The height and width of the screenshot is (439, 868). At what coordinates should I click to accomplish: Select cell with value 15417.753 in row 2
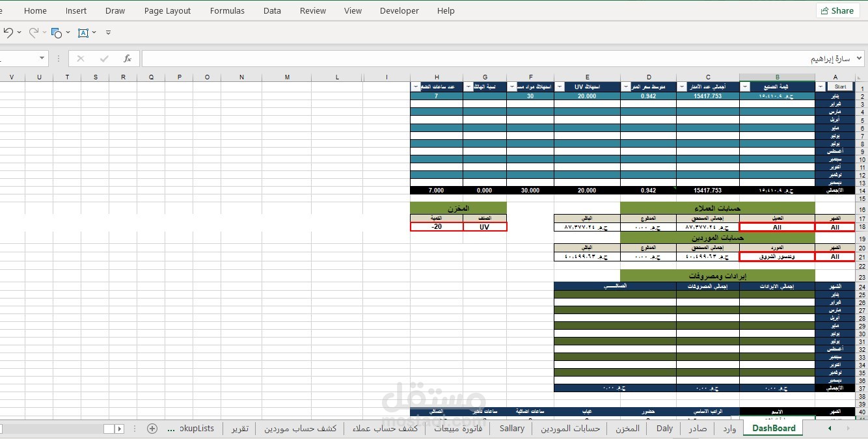tap(708, 96)
